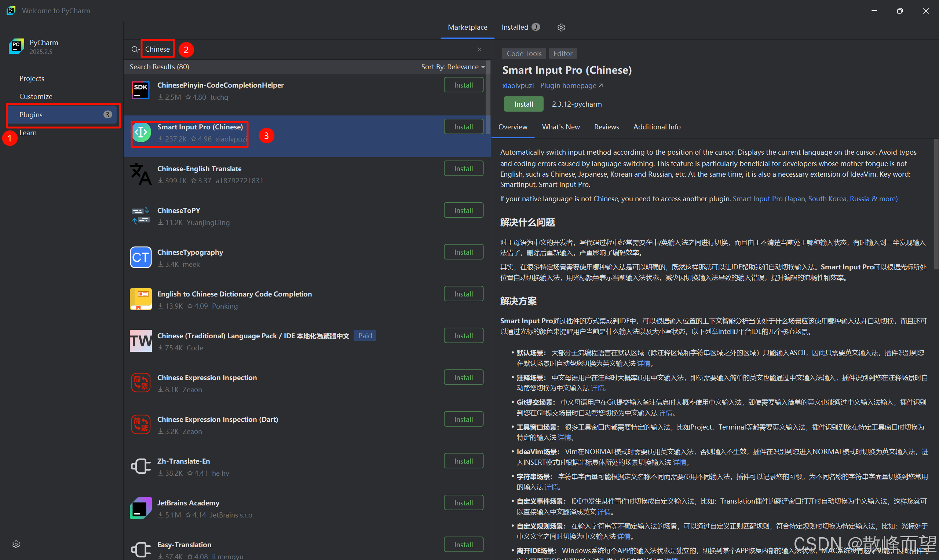The image size is (939, 560).
Task: Click the xiaolvpuzi vendor link
Action: (517, 86)
